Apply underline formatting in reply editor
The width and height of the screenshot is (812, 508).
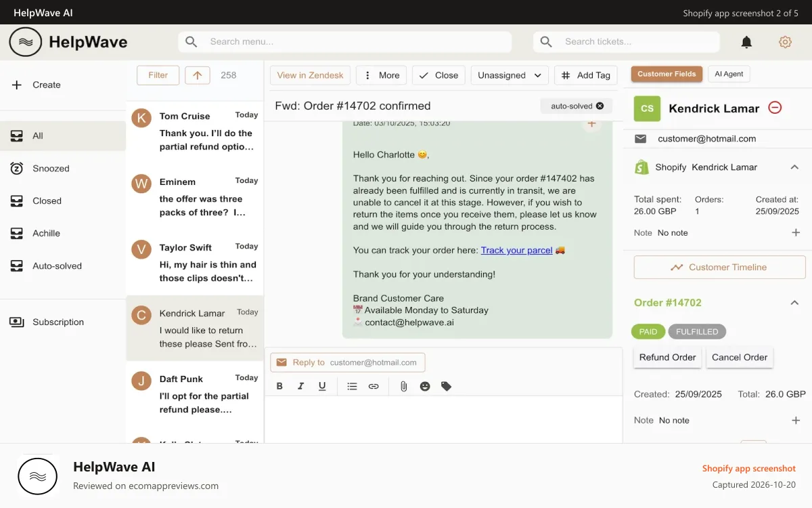[x=322, y=386]
